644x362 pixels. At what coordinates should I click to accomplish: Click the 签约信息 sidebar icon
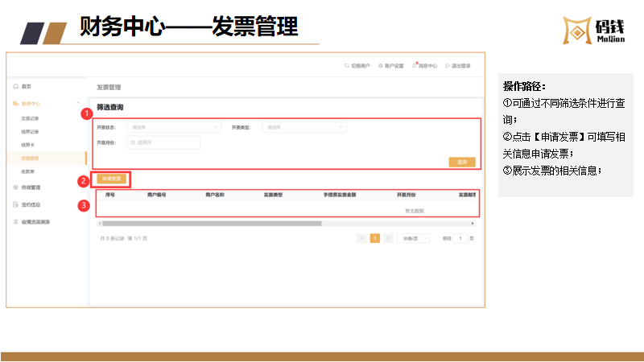pos(15,204)
